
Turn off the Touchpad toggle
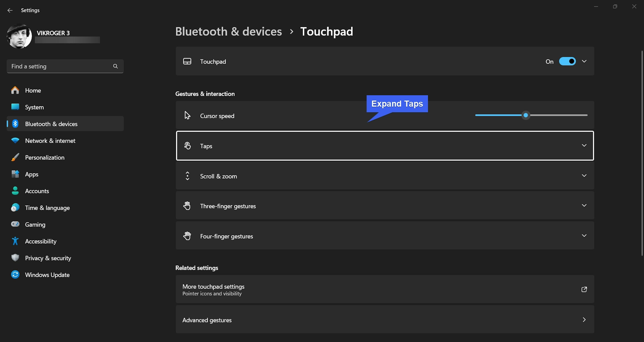point(567,61)
